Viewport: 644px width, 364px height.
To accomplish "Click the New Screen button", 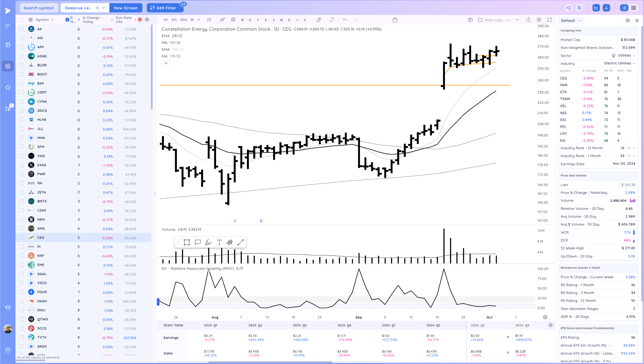I will [126, 8].
